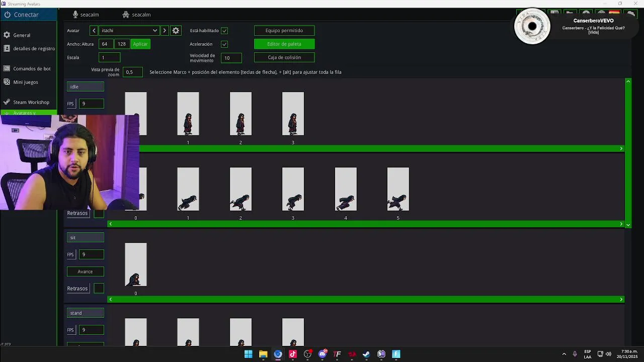Go to previous avatar with left arrow
644x362 pixels.
coord(94,31)
